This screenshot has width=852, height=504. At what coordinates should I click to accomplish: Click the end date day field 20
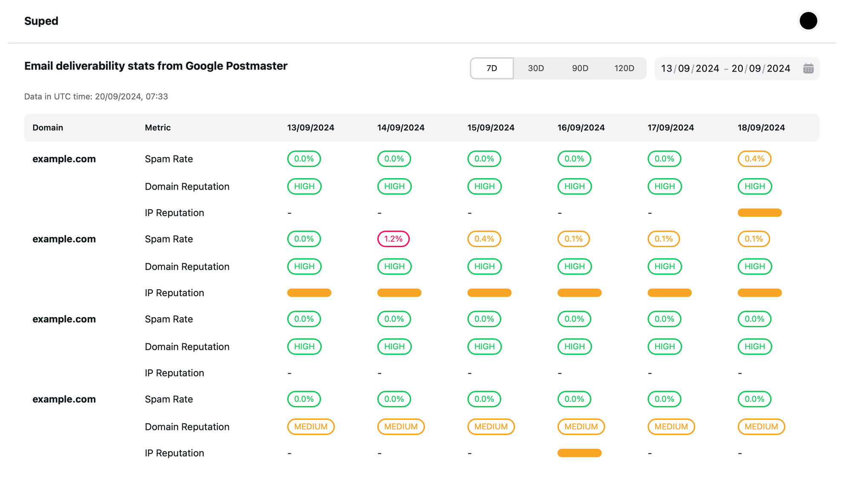click(x=737, y=69)
